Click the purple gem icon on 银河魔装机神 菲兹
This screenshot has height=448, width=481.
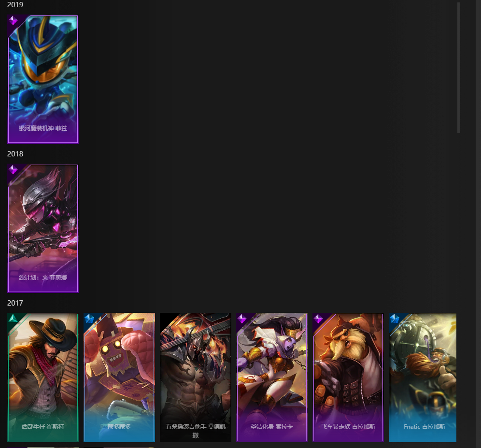(x=13, y=21)
